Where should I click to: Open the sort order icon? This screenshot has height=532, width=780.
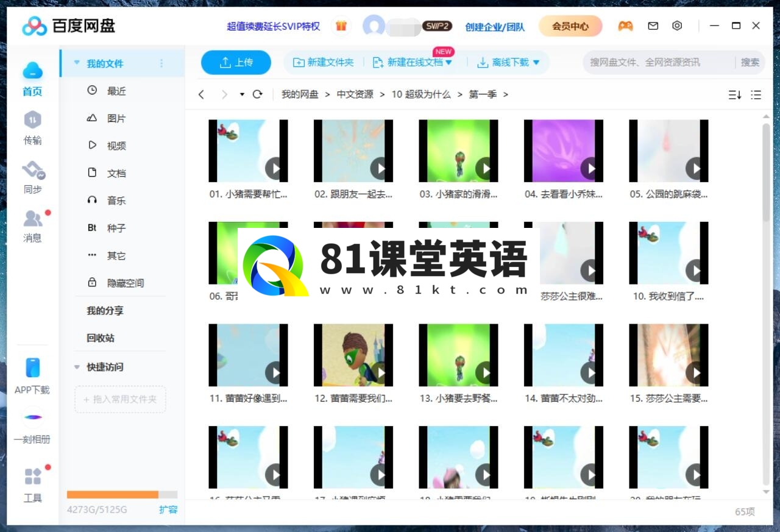click(x=735, y=94)
